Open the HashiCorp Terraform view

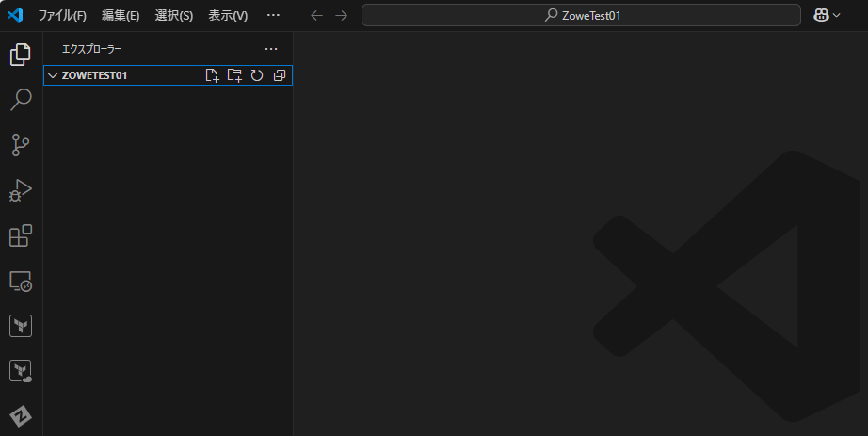pyautogui.click(x=21, y=326)
